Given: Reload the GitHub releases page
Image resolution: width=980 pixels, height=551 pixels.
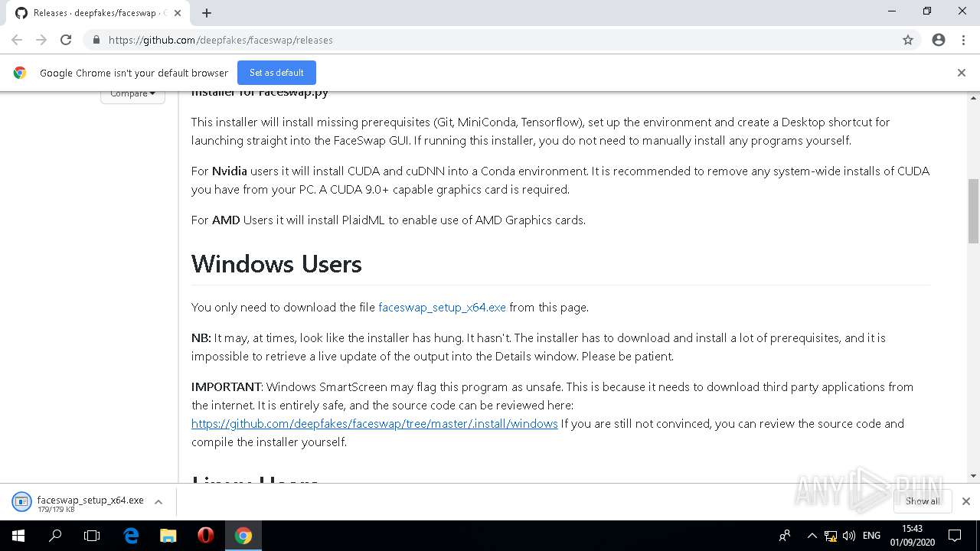Looking at the screenshot, I should 66,40.
